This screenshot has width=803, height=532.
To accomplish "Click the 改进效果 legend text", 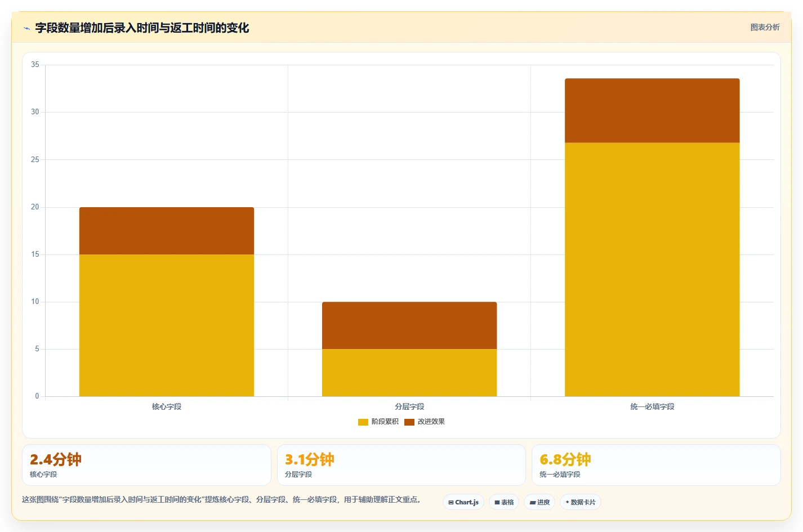I will click(x=431, y=422).
